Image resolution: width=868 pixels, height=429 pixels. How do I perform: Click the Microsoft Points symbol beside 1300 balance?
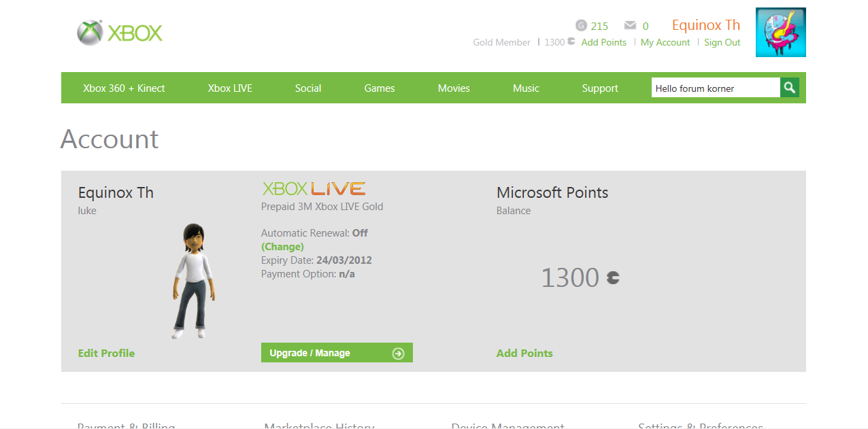click(x=613, y=277)
